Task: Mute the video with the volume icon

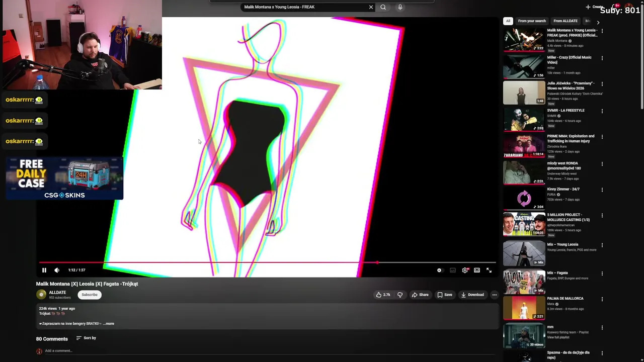Action: tap(57, 270)
